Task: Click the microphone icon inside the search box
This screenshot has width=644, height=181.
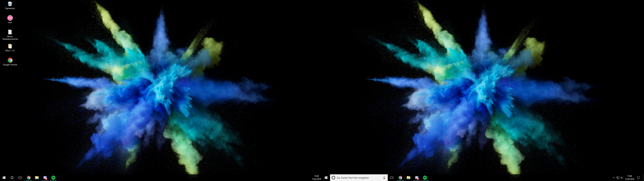Action: (384, 178)
